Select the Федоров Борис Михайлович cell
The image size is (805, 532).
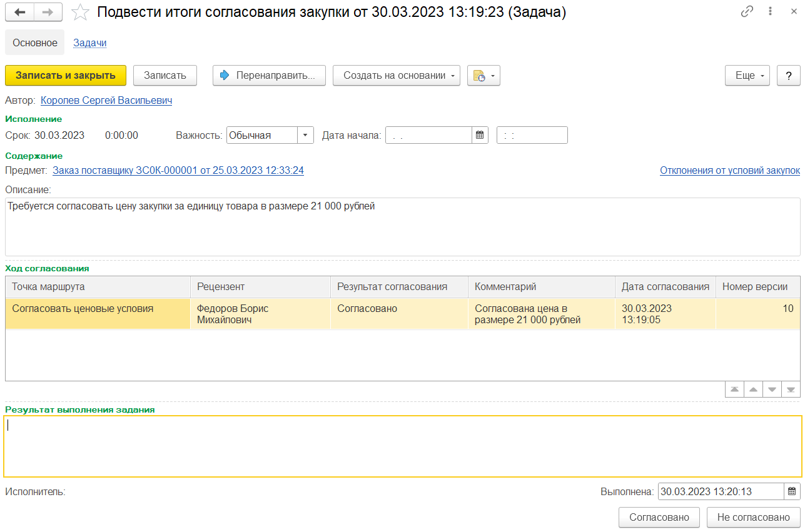pyautogui.click(x=260, y=314)
